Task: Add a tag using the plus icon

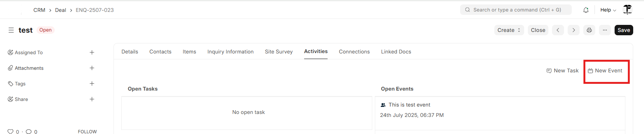Action: coord(92,84)
